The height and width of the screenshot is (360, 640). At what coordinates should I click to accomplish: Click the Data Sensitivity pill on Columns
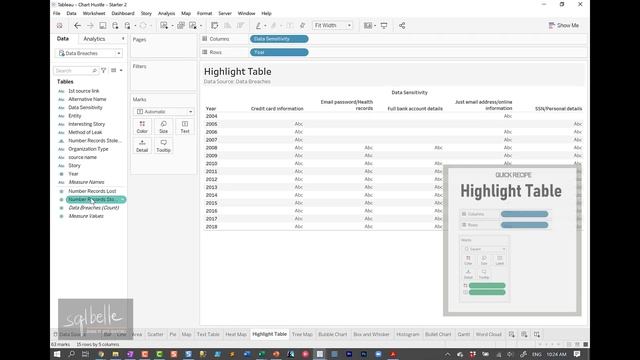coord(279,39)
